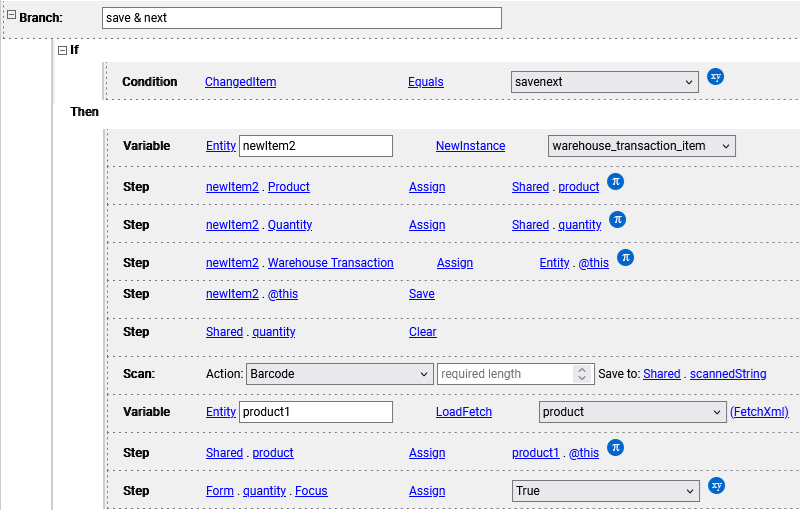This screenshot has height=510, width=800.
Task: Click the Form link
Action: [x=219, y=491]
